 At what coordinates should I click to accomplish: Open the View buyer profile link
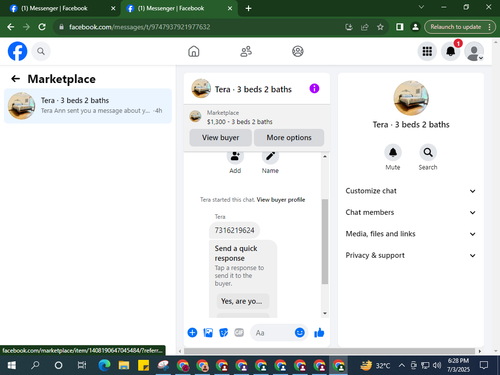[x=281, y=200]
